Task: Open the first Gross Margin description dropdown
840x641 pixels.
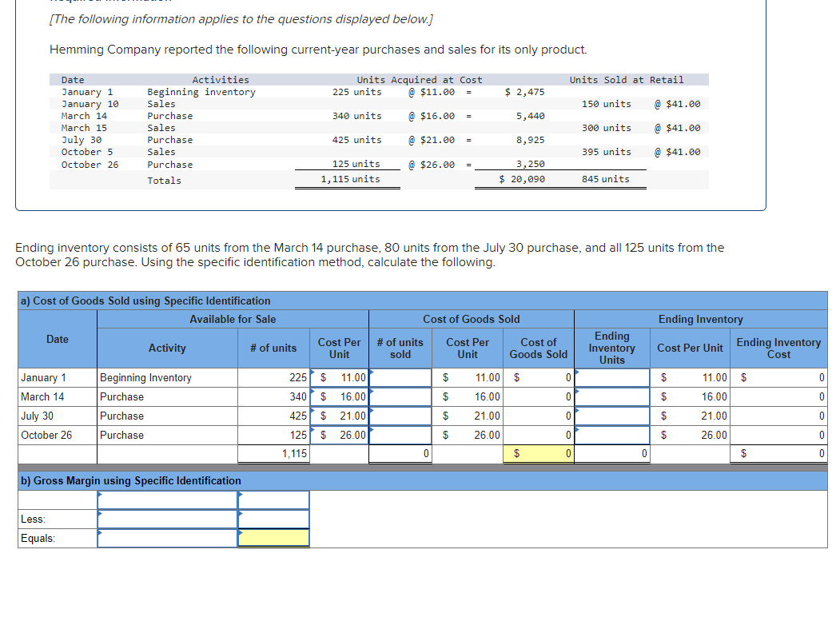Action: coord(166,500)
